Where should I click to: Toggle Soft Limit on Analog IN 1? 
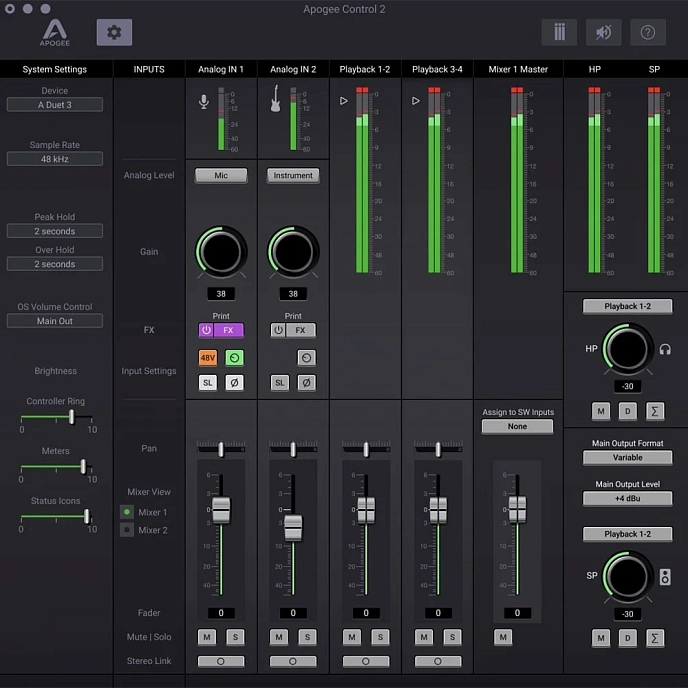[207, 382]
